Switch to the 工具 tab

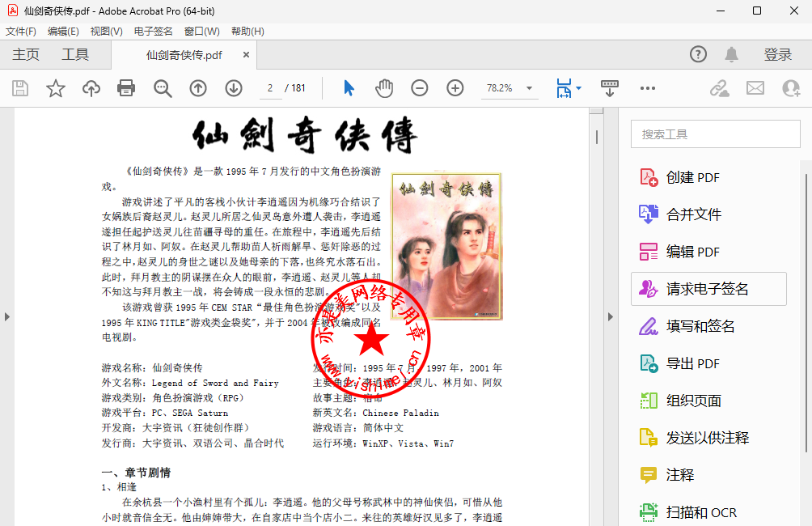(x=75, y=54)
